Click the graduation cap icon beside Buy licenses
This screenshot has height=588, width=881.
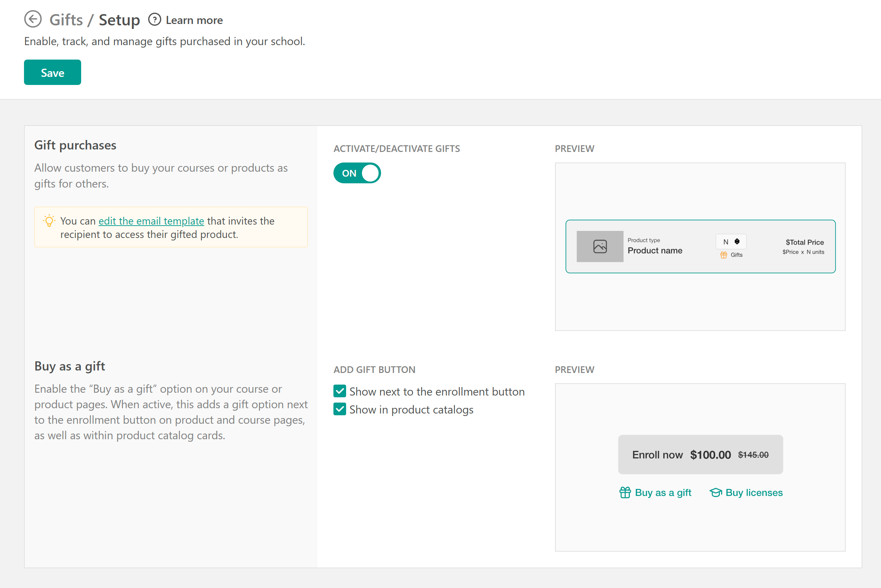point(716,492)
